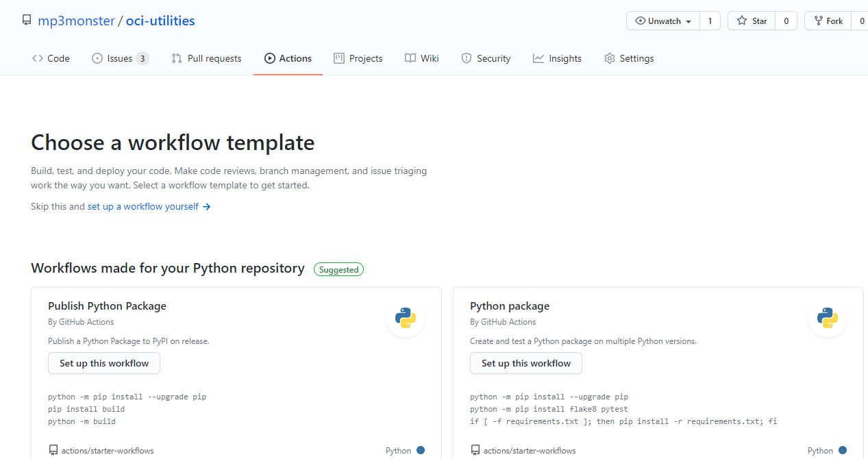Open the Issues tab

tap(120, 58)
